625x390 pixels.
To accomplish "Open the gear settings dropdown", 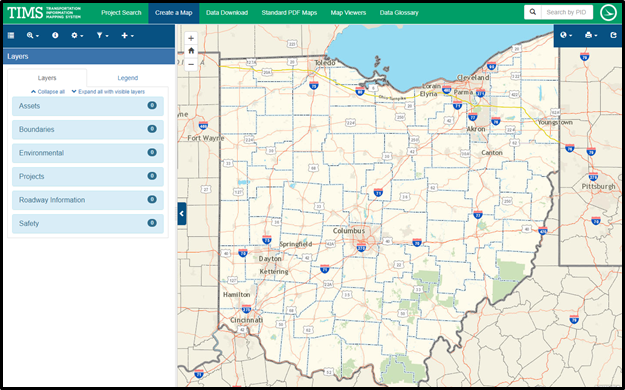I will [77, 35].
